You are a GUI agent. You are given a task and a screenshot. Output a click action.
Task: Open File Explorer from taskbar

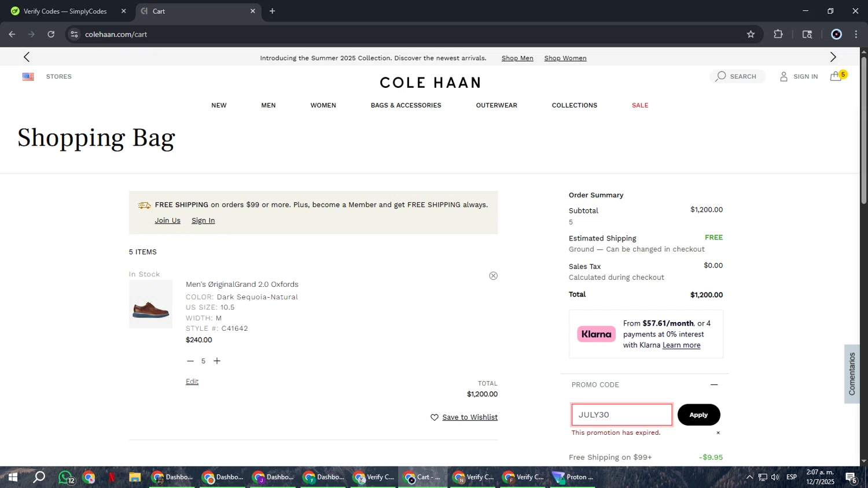[x=135, y=477]
